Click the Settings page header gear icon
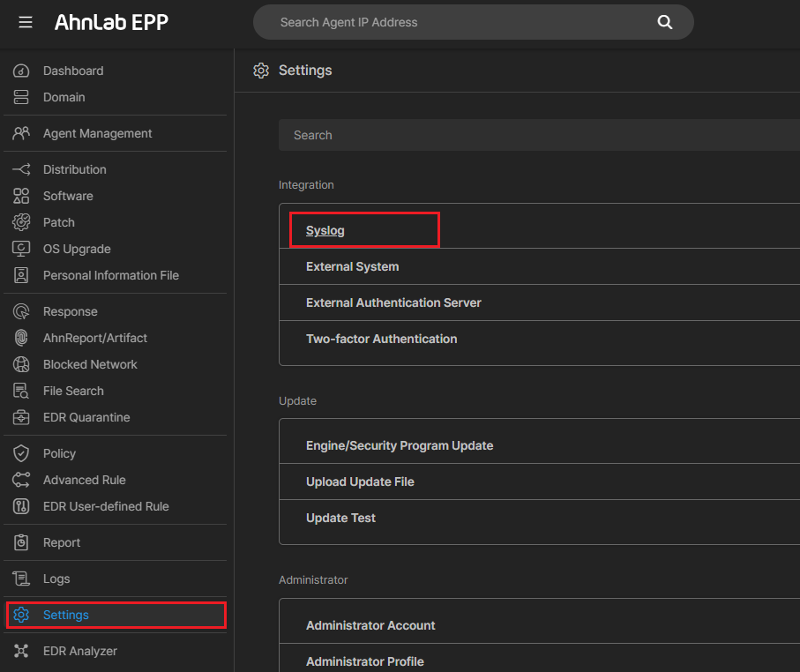 pos(261,71)
